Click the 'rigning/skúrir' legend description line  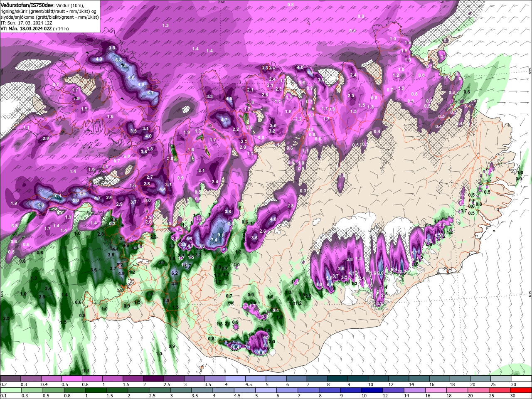(49, 11)
